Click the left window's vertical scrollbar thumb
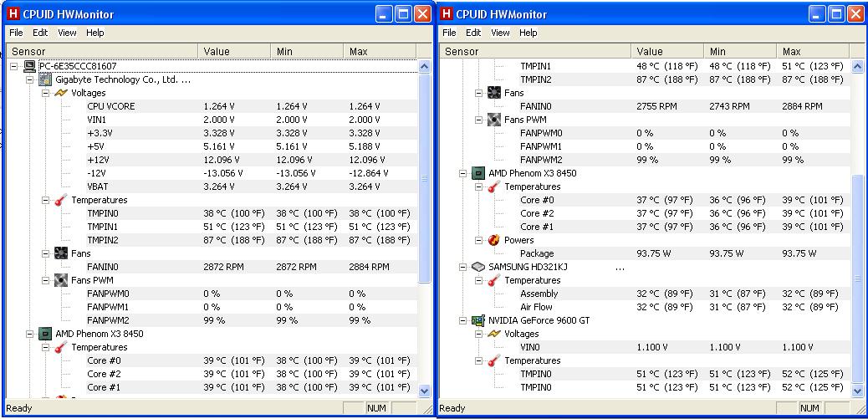The height and width of the screenshot is (419, 868). (425, 178)
